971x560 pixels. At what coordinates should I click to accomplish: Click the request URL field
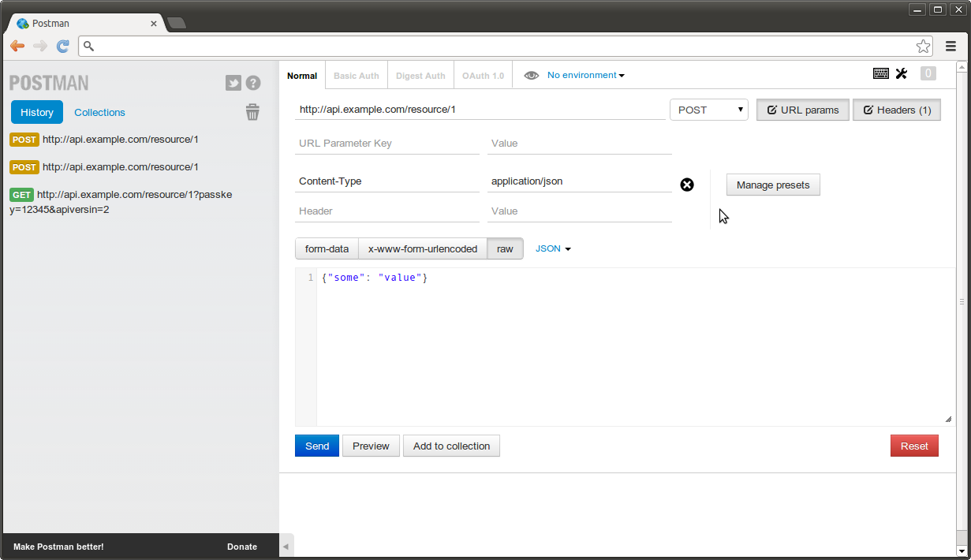[x=480, y=110]
